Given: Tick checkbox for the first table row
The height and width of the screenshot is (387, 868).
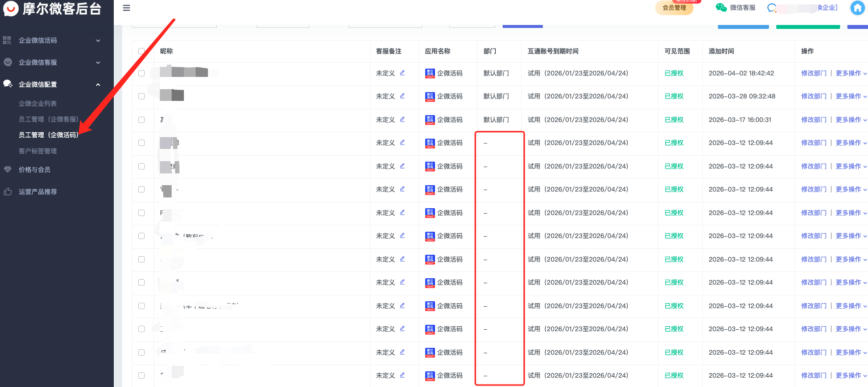Looking at the screenshot, I should 141,73.
